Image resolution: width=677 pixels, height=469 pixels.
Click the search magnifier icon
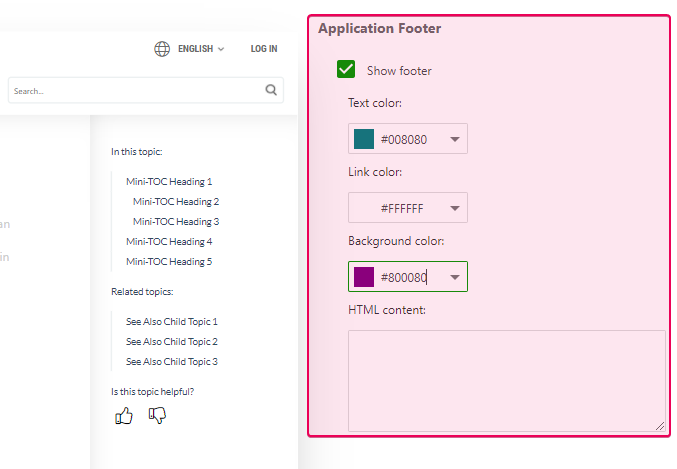(271, 90)
